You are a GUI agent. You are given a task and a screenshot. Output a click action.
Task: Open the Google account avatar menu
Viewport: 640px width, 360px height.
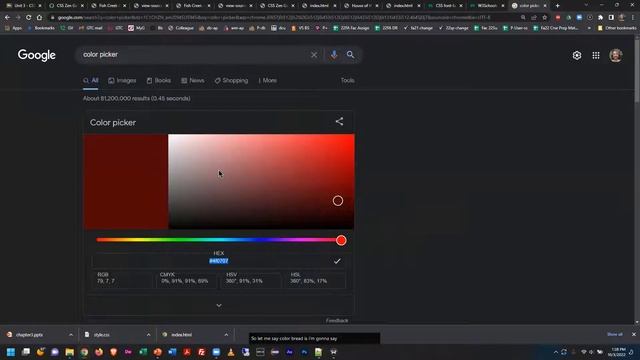click(616, 55)
